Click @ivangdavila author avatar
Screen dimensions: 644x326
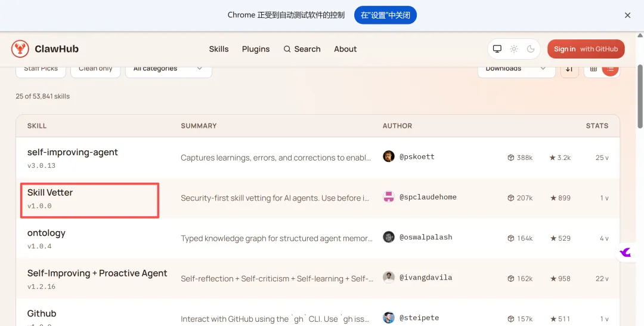389,278
